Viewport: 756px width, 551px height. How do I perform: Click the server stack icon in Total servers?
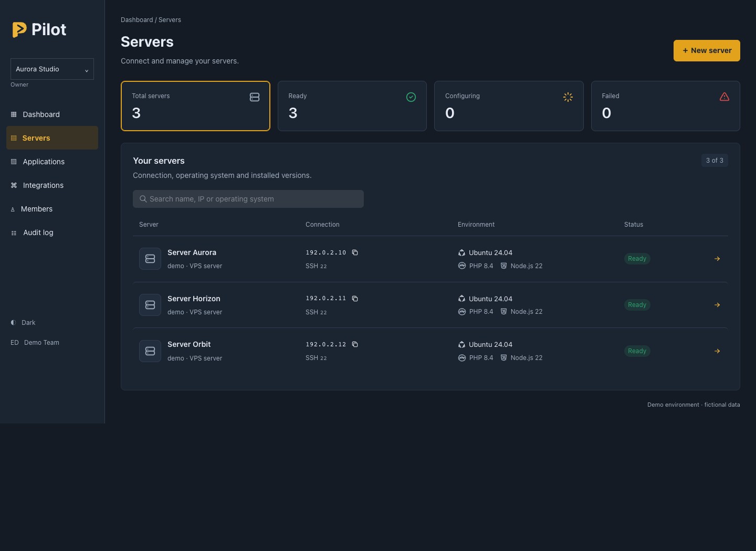255,97
